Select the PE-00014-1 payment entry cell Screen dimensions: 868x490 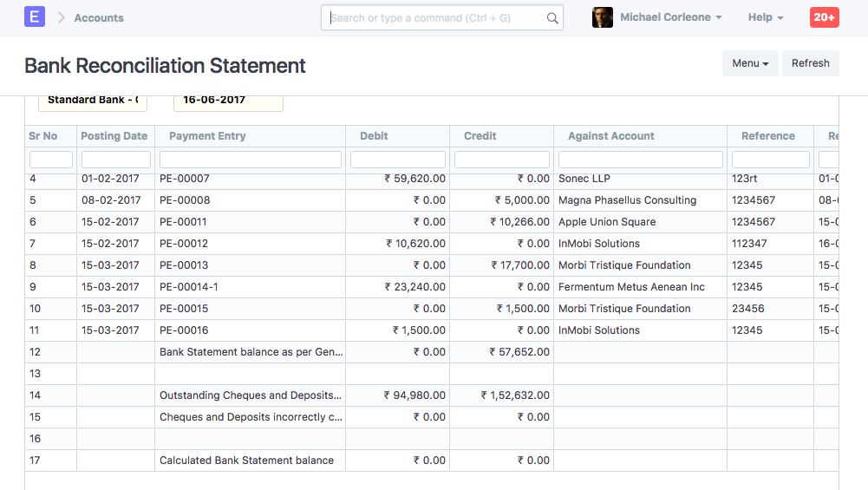click(x=189, y=287)
